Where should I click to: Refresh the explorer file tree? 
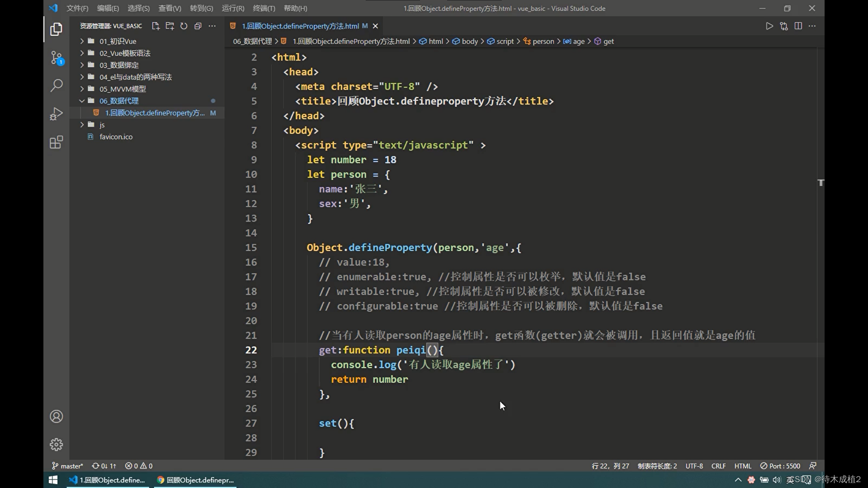pyautogui.click(x=184, y=26)
